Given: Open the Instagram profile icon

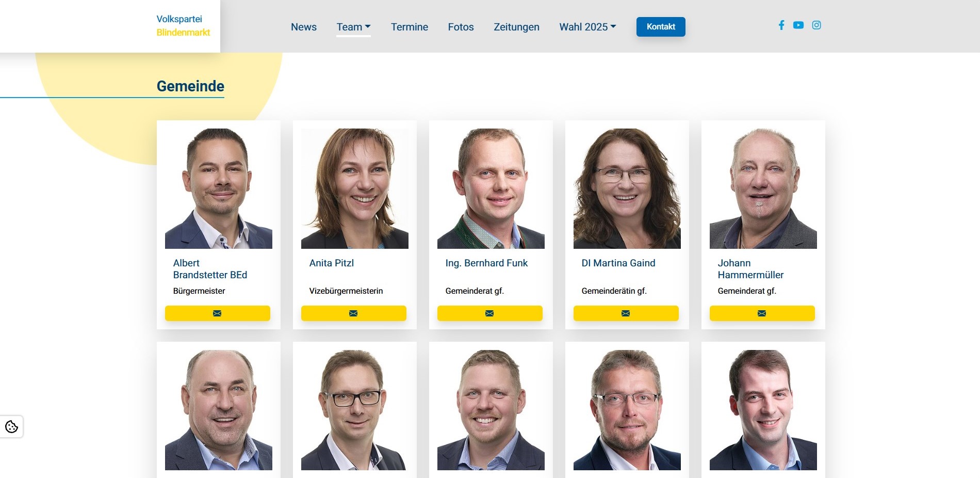Looking at the screenshot, I should [816, 25].
